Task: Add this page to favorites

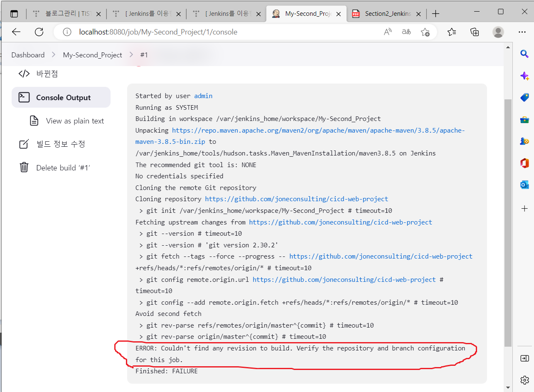Action: tap(425, 32)
